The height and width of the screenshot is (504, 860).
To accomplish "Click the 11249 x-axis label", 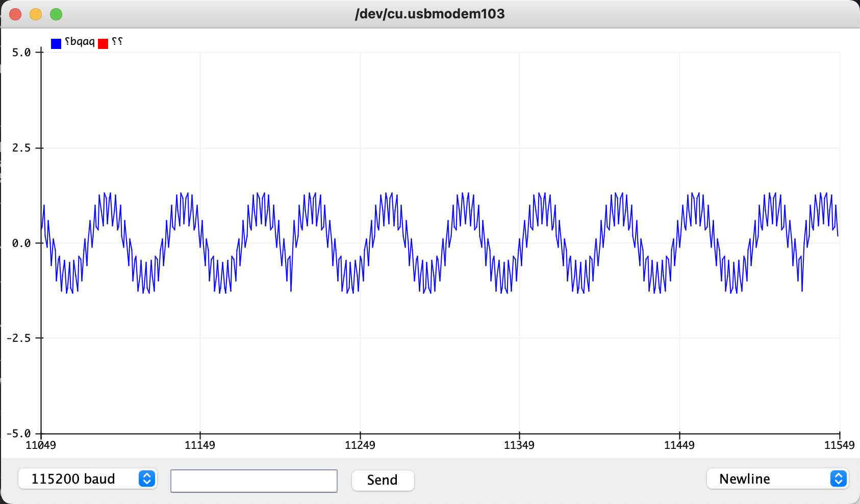I will click(360, 445).
